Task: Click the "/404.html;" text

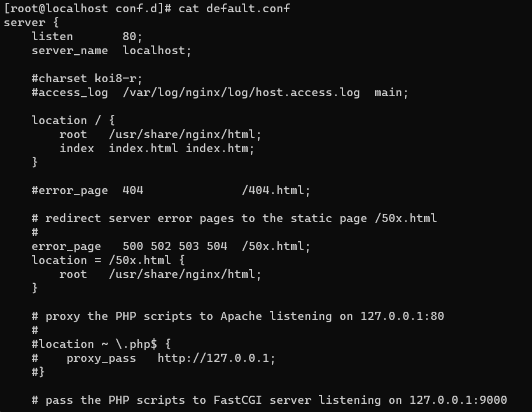Action: click(x=276, y=190)
